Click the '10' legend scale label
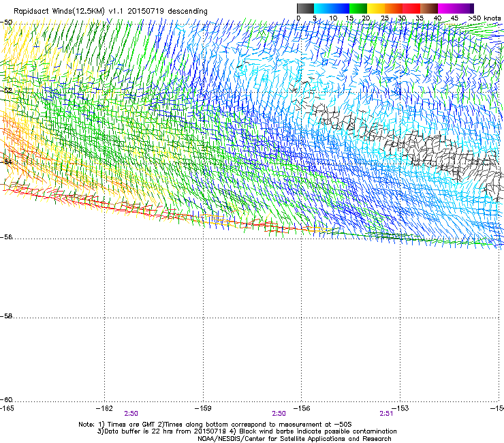This screenshot has width=504, height=443. tap(333, 18)
